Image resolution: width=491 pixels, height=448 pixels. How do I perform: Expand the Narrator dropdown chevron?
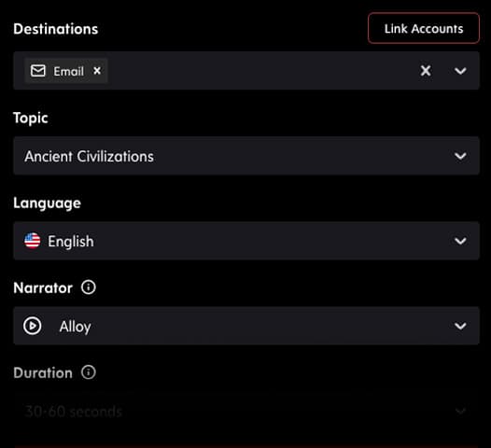coord(460,326)
